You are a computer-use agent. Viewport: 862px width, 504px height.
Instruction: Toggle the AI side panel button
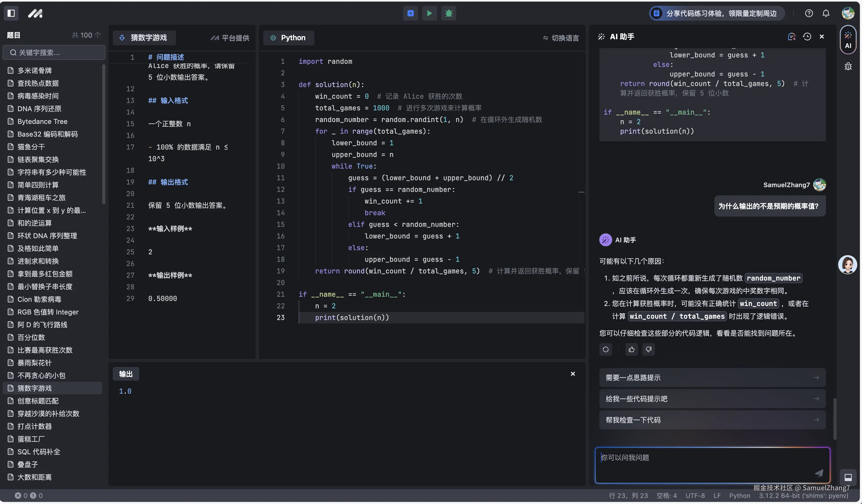[848, 40]
